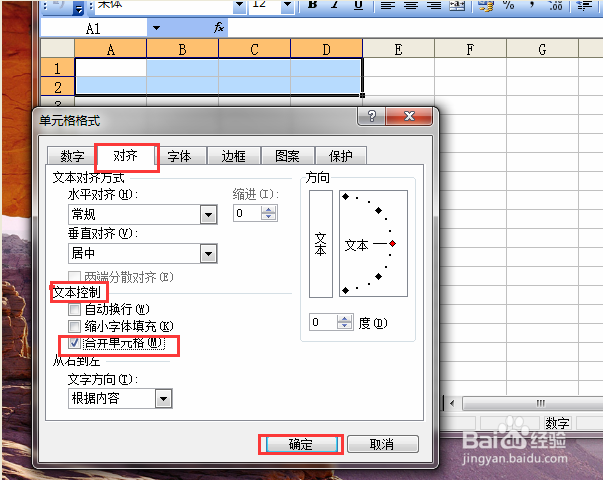Select column G header
Screen dimensions: 603x480
click(542, 49)
